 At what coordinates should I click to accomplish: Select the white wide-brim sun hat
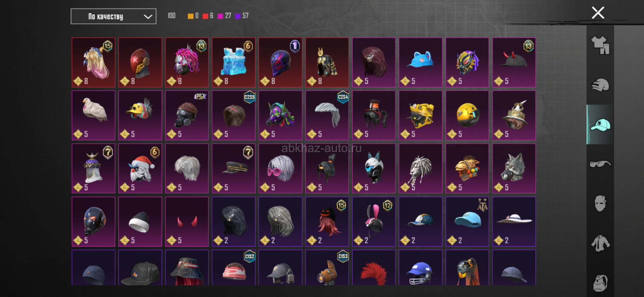tap(514, 221)
